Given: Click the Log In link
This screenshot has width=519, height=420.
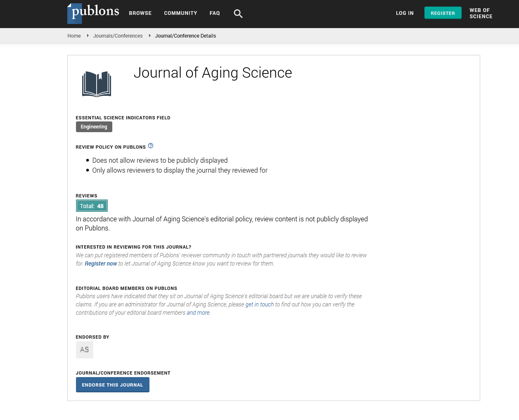Looking at the screenshot, I should click(x=405, y=13).
